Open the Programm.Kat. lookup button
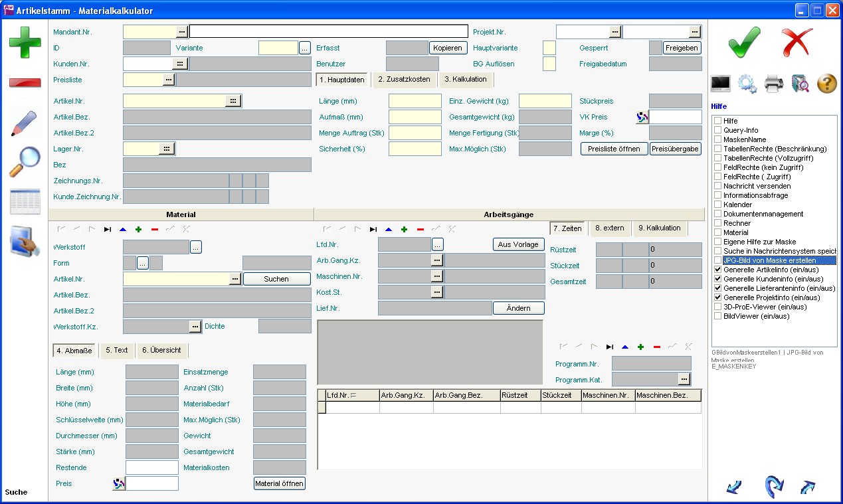 click(x=684, y=379)
